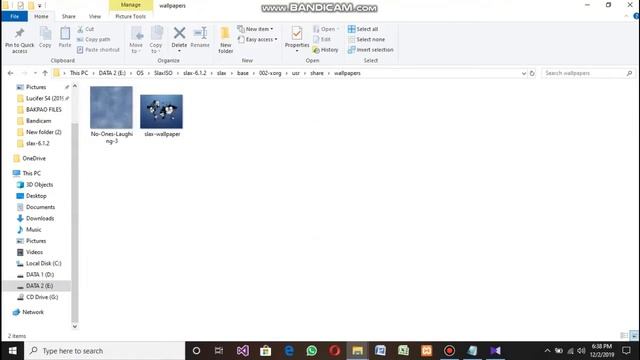Viewport: 640px width, 360px height.
Task: Click the Cut command
Action: [x=86, y=29]
